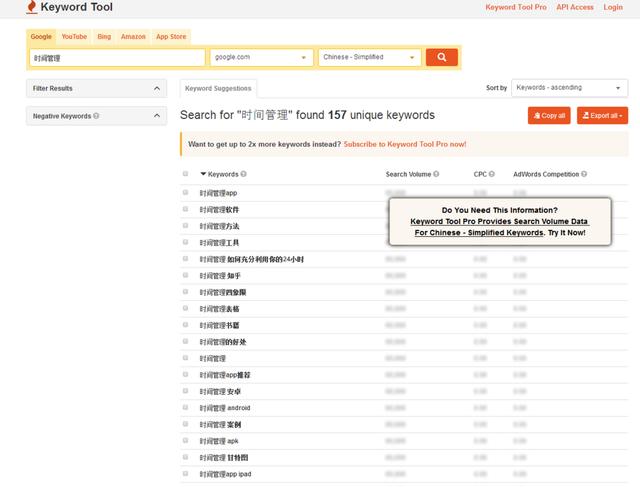Click the Keyword Tool title text
The image size is (640, 487).
pos(77,7)
